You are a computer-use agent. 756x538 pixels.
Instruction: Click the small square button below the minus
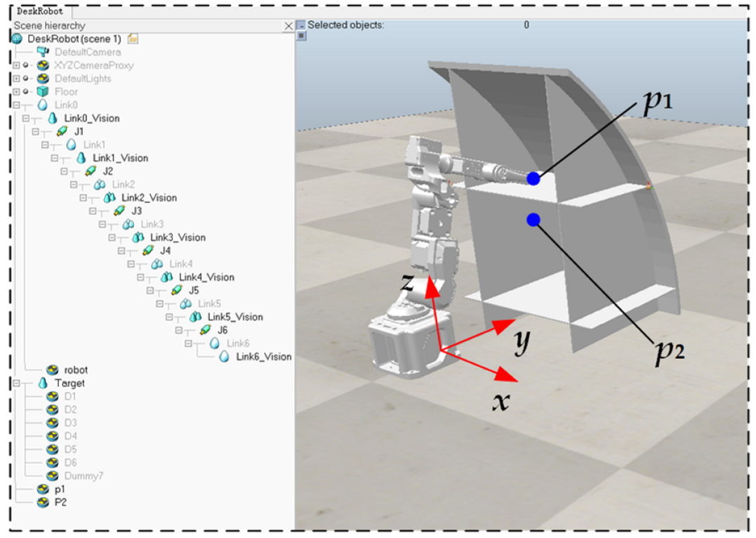tap(301, 35)
